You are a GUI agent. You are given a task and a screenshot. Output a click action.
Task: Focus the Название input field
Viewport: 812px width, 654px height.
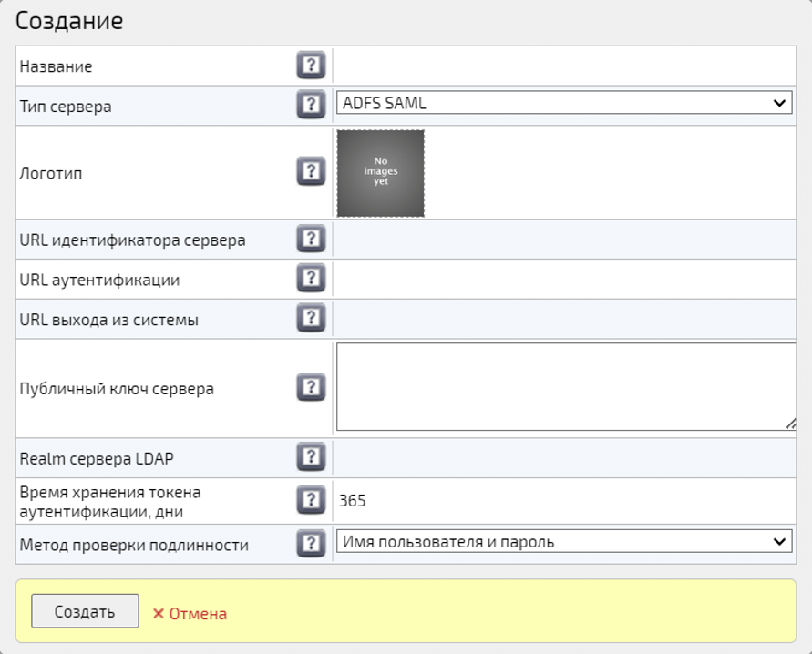(563, 66)
